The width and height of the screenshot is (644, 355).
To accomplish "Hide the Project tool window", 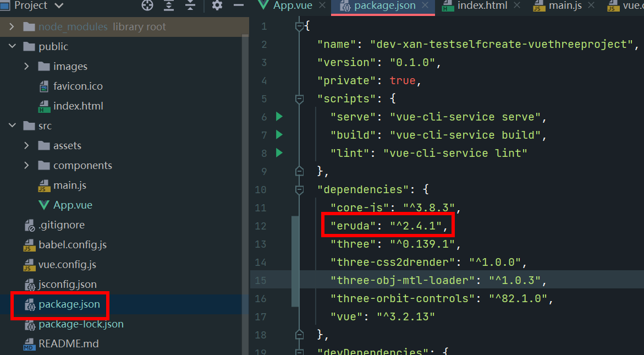I will click(239, 6).
